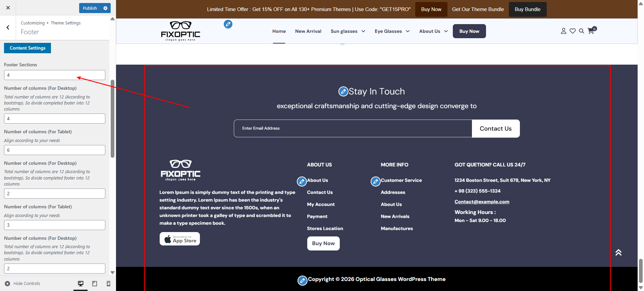
Task: Click edit pencil beside Copyright text
Action: pyautogui.click(x=303, y=281)
